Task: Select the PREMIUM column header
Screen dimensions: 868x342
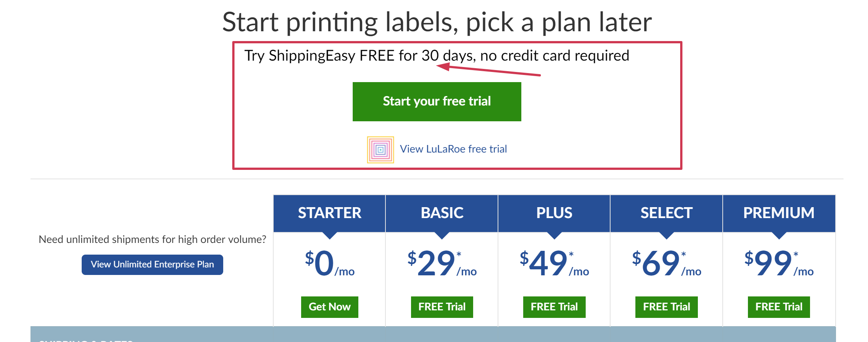Action: coord(778,213)
